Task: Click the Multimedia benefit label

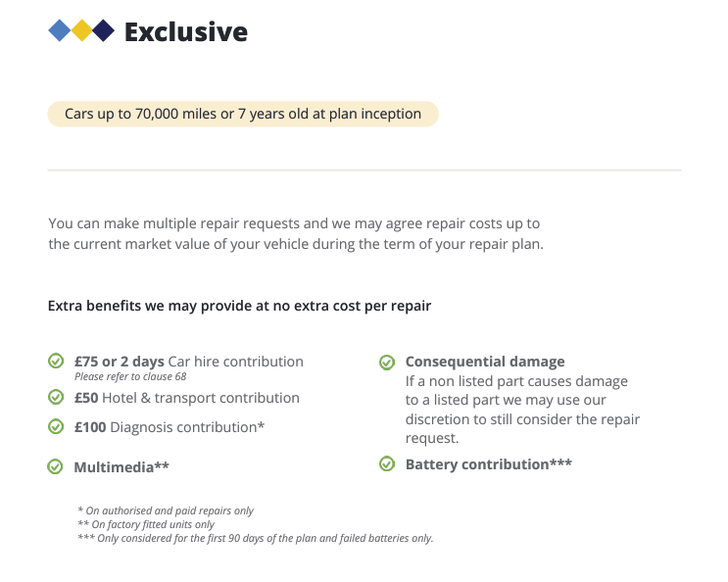Action: tap(121, 467)
